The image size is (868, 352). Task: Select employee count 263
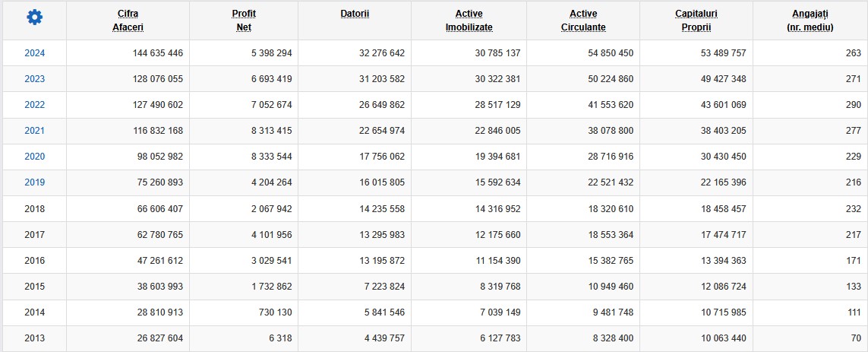tap(854, 53)
